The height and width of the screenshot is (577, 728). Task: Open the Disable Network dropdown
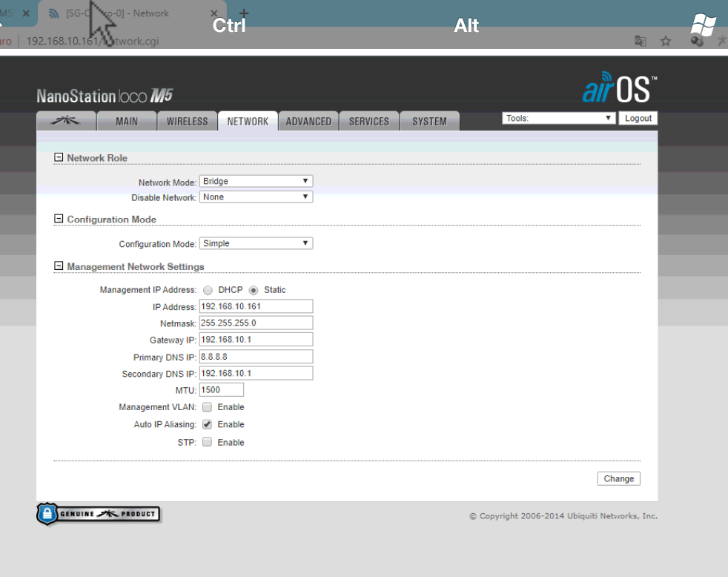[x=256, y=197]
